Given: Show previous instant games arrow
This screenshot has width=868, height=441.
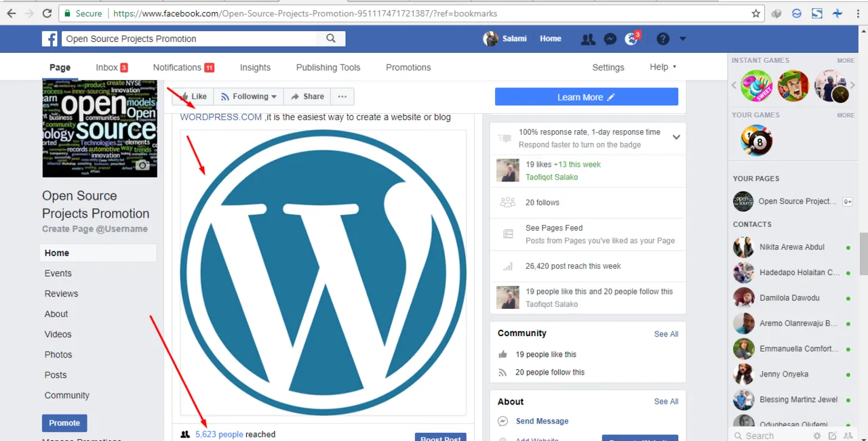Looking at the screenshot, I should click(734, 86).
